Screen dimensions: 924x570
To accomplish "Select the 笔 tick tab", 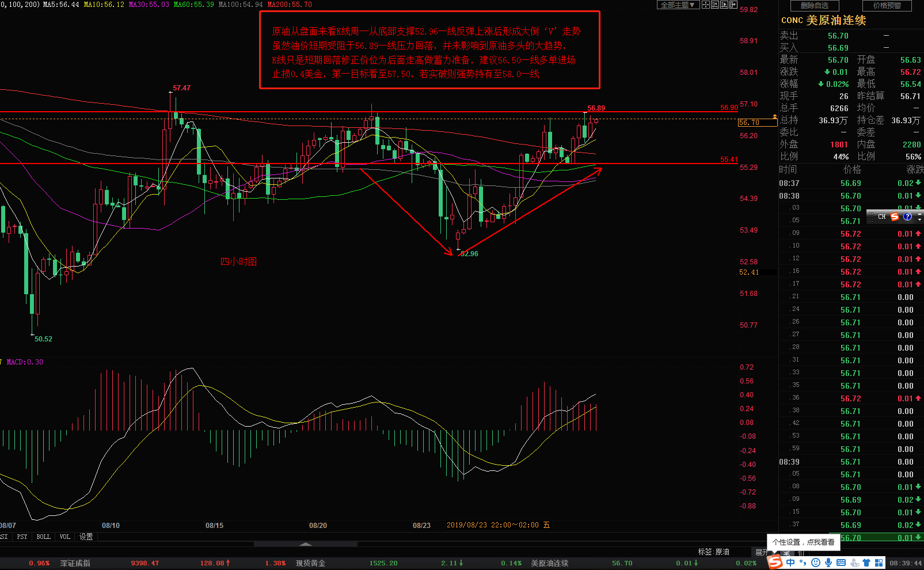I will 786,553.
